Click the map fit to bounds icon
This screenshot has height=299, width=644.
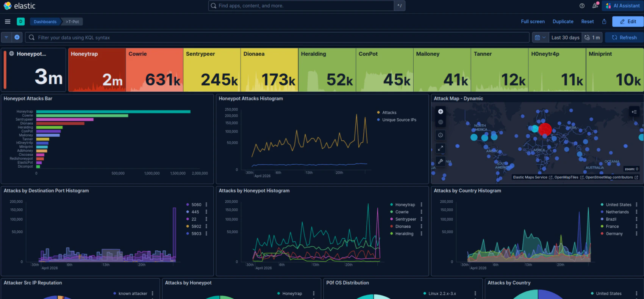tap(441, 135)
